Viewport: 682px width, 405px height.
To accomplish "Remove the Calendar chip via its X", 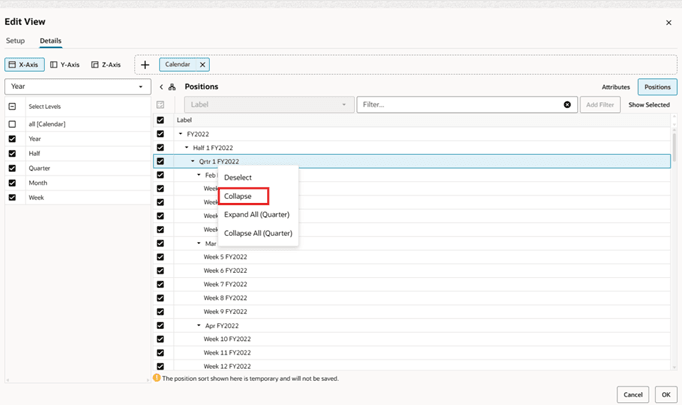I will [203, 64].
